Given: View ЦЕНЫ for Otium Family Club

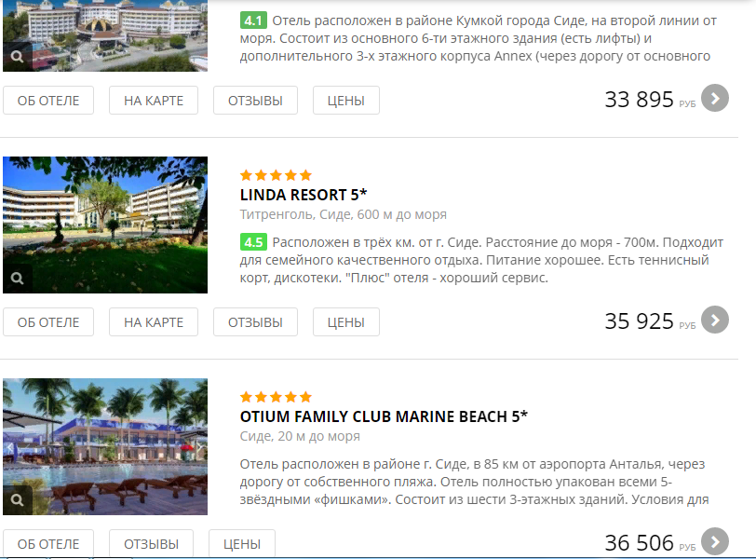Looking at the screenshot, I should (242, 543).
